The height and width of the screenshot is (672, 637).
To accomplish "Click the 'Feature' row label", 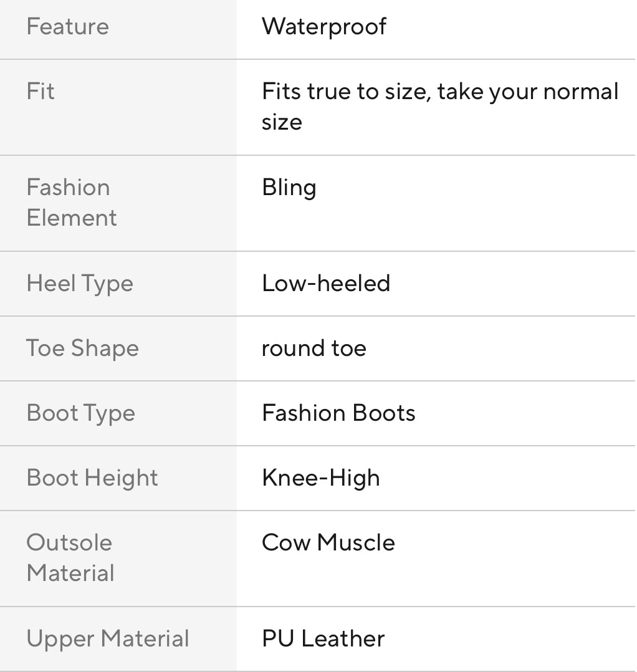I will pyautogui.click(x=67, y=27).
